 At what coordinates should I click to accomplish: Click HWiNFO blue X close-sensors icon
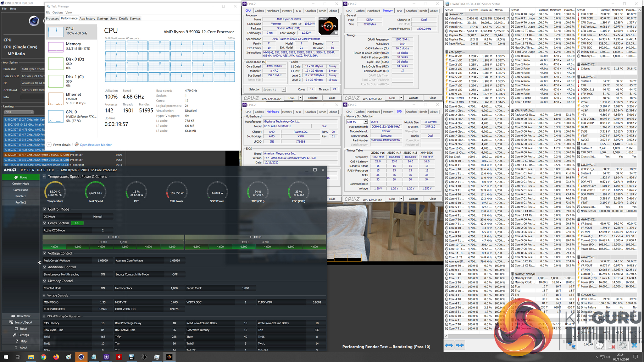click(x=634, y=345)
